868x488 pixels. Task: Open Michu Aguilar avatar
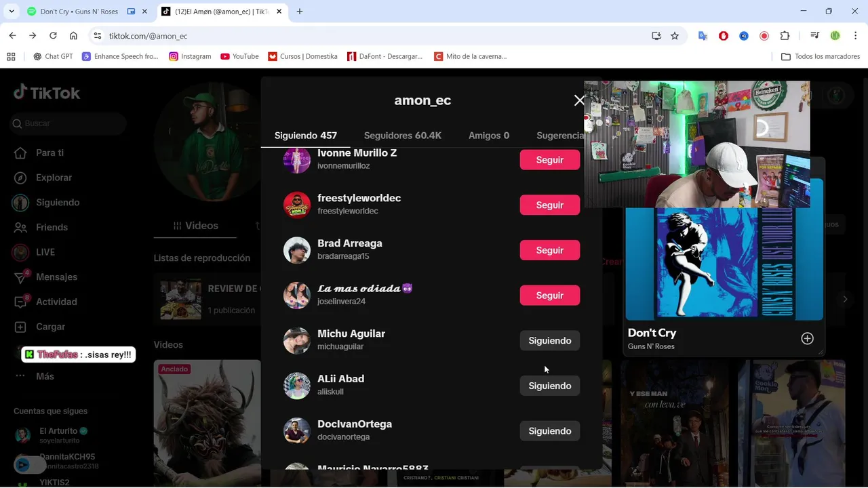[x=296, y=340]
